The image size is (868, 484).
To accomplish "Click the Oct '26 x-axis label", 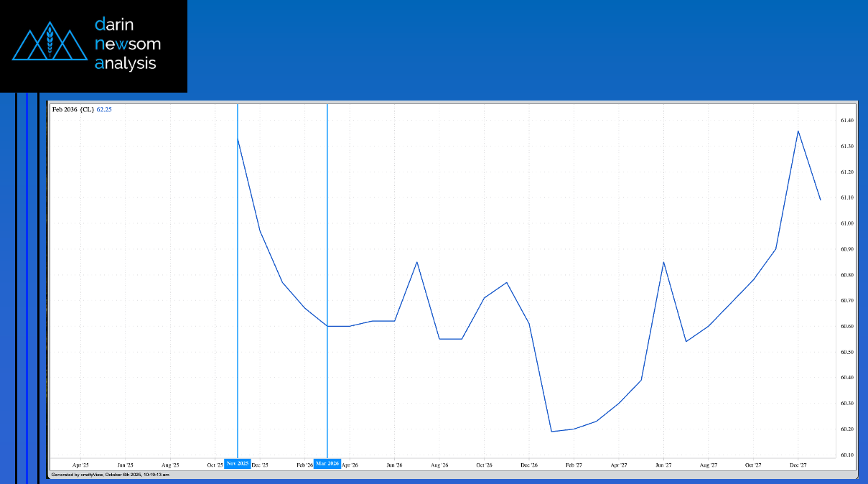I will (484, 465).
